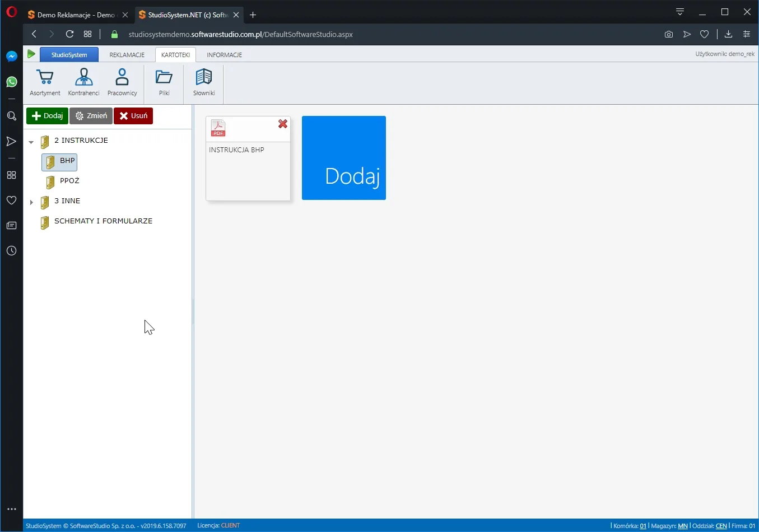Switch to the INFORMACJE tab
The height and width of the screenshot is (532, 759).
pyautogui.click(x=224, y=55)
